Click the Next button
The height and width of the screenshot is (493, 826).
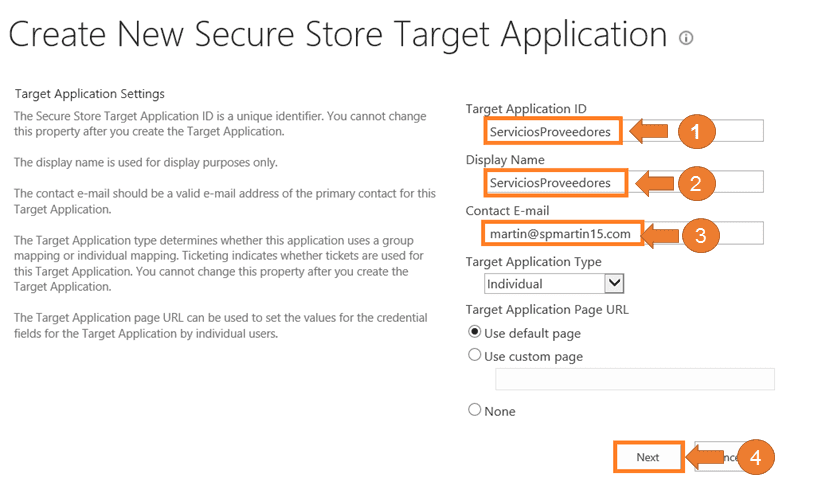click(648, 457)
